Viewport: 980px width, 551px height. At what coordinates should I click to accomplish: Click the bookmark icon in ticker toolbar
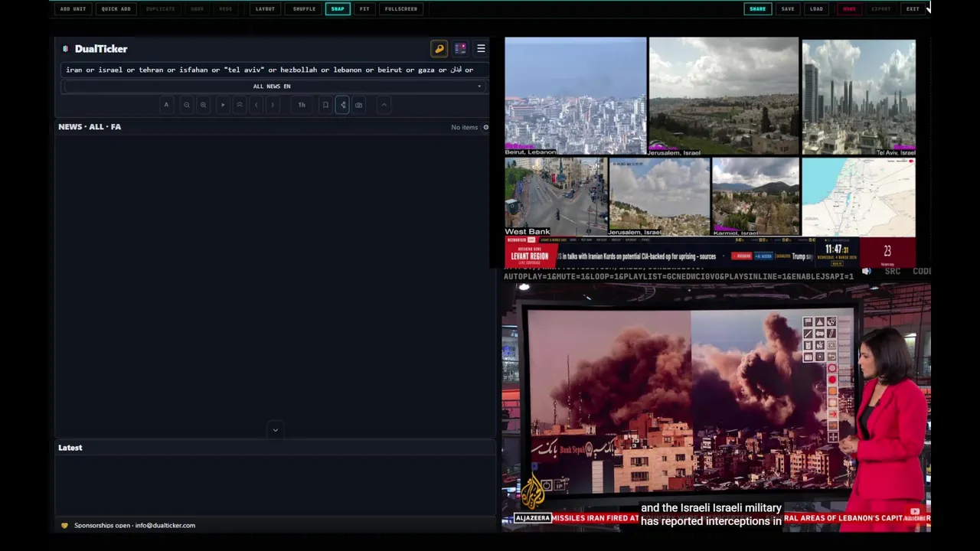(x=325, y=105)
